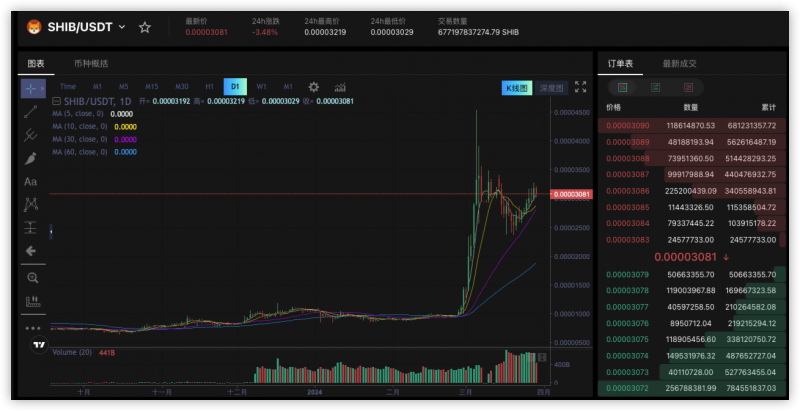This screenshot has height=411, width=800.
Task: Select the monthly M1 interval after W1
Action: [288, 87]
